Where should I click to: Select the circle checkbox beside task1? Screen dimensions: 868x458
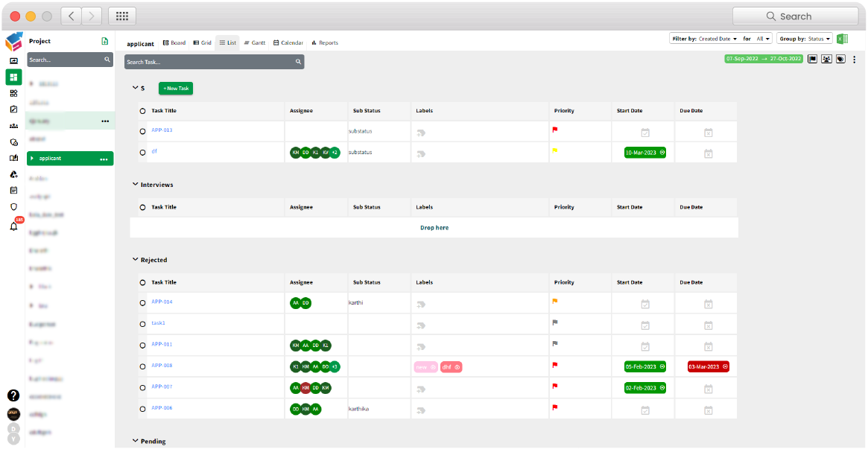point(142,323)
